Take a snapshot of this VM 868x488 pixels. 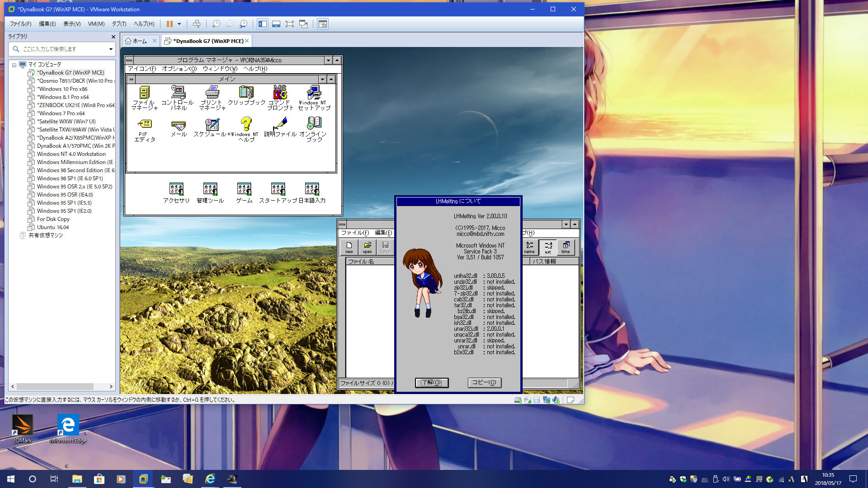click(216, 24)
